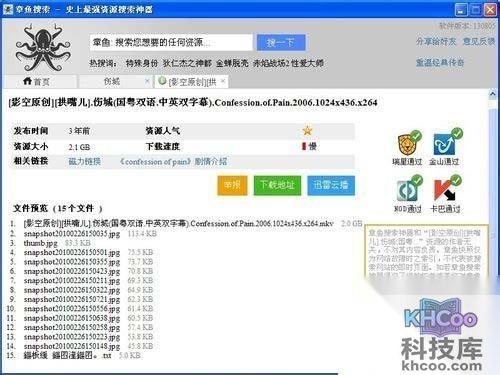Click the red download speed indicator

tap(304, 146)
